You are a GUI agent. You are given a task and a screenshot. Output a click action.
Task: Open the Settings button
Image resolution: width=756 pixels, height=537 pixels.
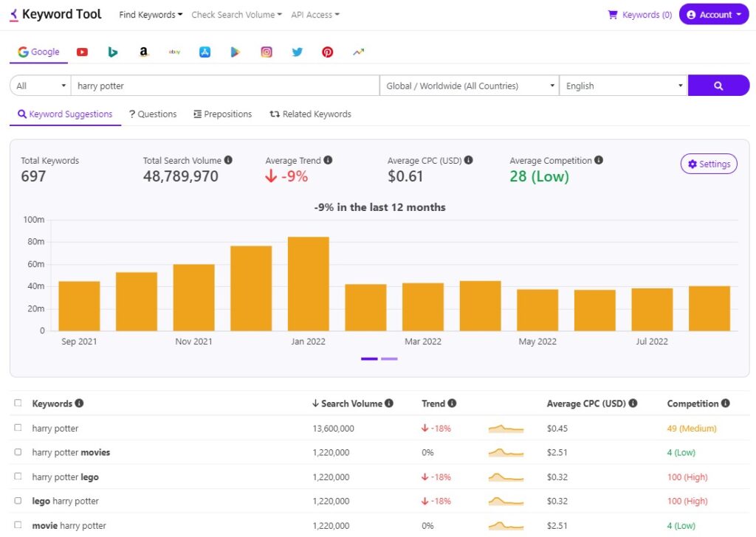coord(709,164)
